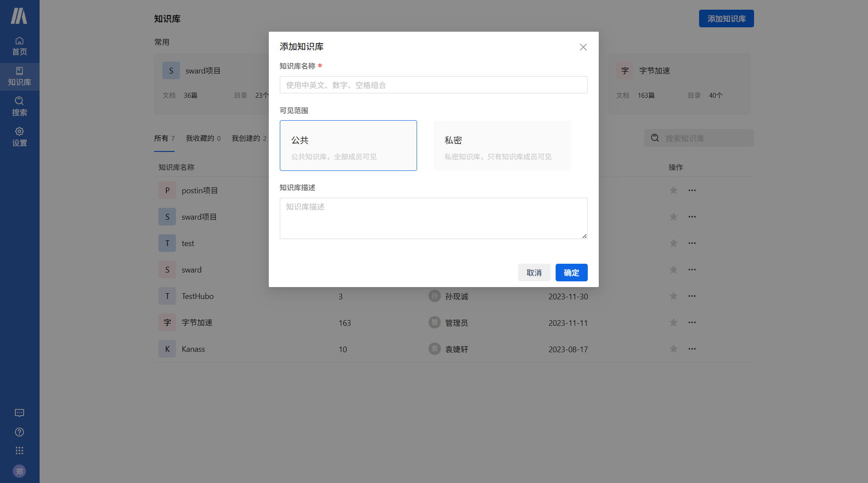Confirm with the 确定 button
Screen dimensions: 868x483
pyautogui.click(x=571, y=273)
